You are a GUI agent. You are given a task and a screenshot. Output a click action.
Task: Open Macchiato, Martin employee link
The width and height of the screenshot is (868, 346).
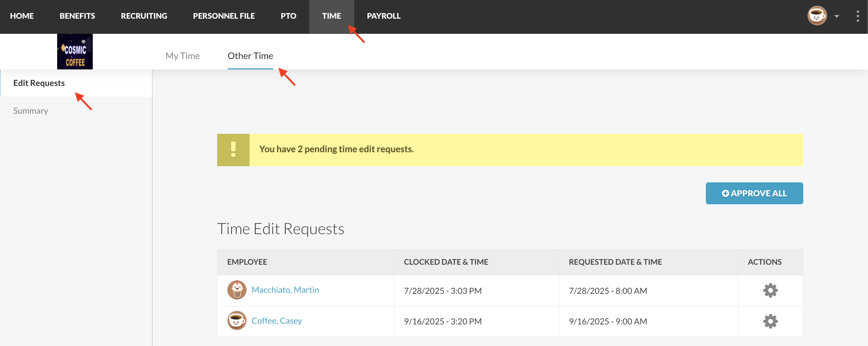[285, 290]
